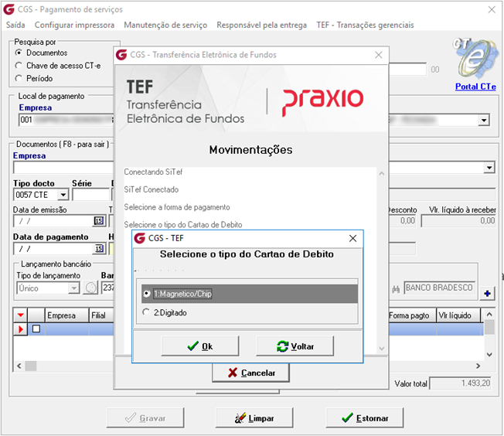Screen dimensions: 504x436
Task: Click CGS logo in the TEF dialog title
Action: click(140, 238)
